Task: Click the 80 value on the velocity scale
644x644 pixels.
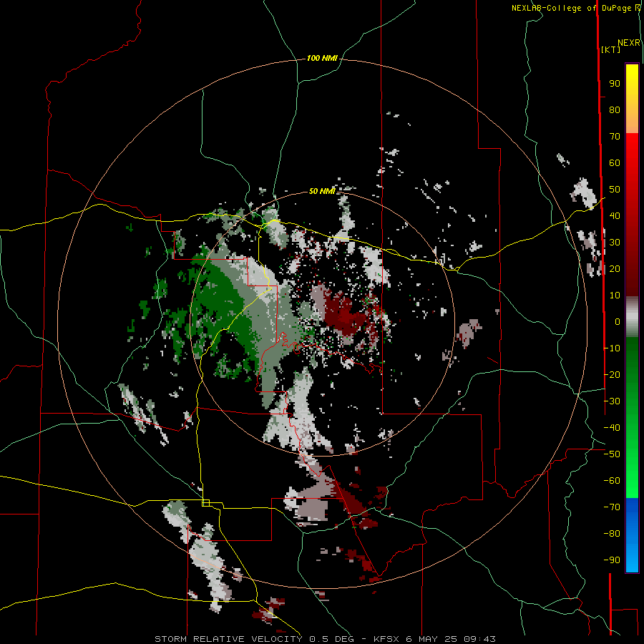Action: pos(615,110)
